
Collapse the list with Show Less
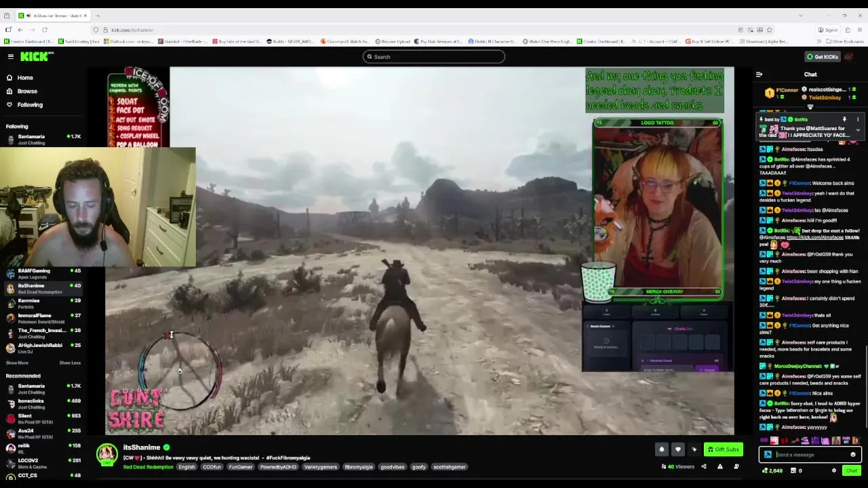(x=70, y=363)
